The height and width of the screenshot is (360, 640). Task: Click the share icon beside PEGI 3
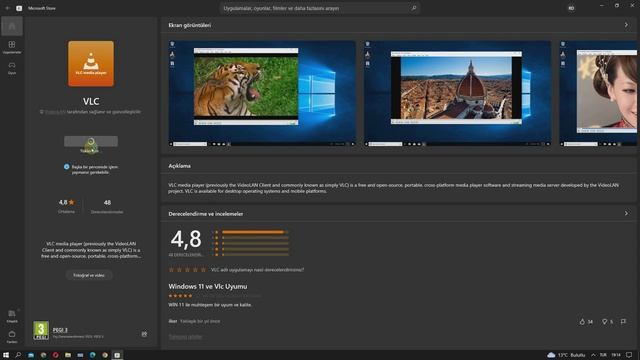tap(144, 334)
